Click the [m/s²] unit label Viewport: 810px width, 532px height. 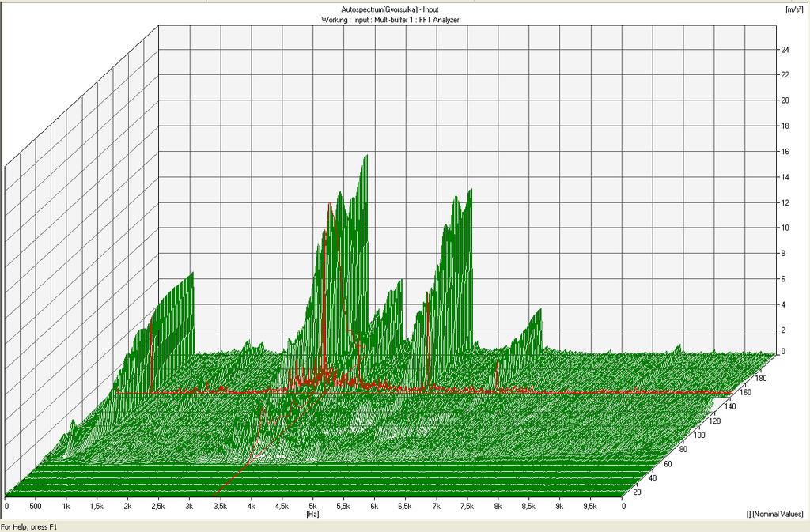[x=793, y=9]
